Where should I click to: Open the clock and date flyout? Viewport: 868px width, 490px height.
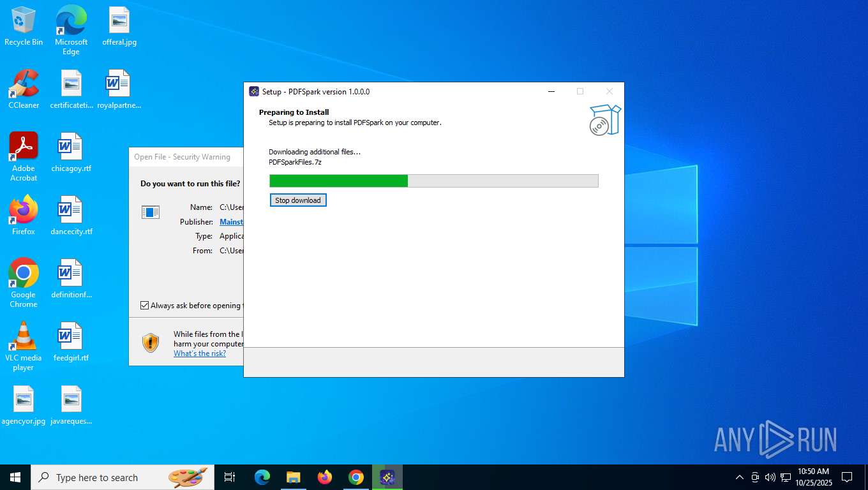click(813, 477)
